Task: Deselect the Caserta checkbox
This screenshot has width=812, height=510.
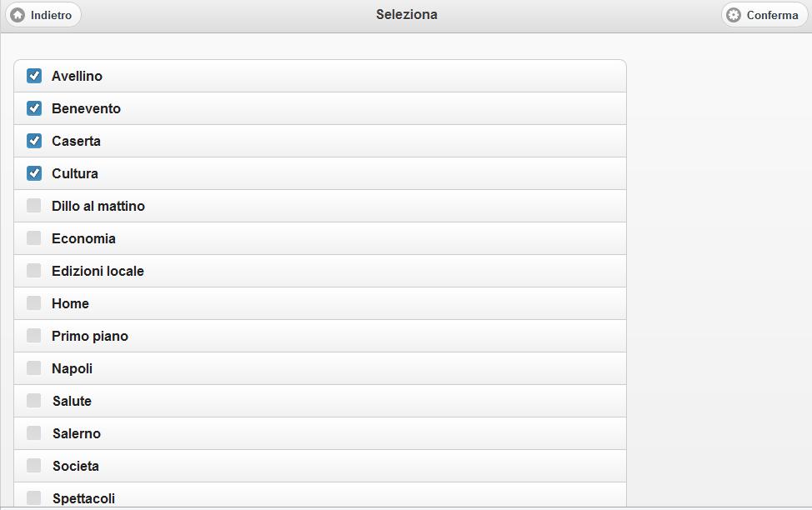Action: 34,141
